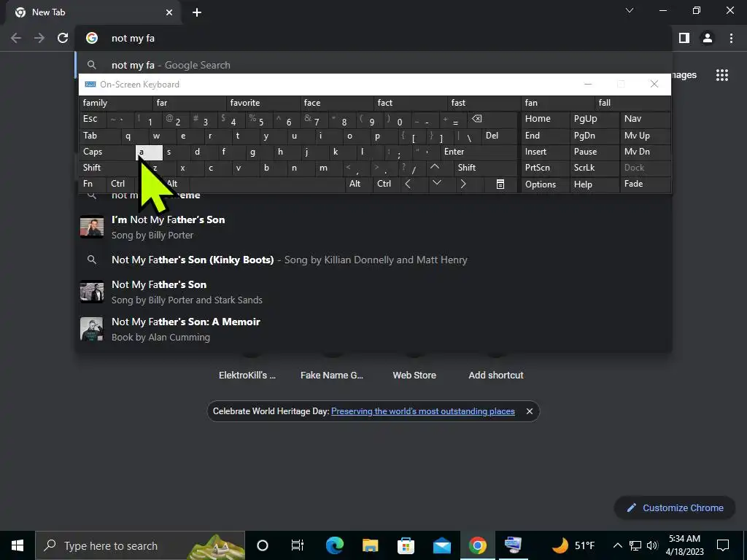Image resolution: width=747 pixels, height=560 pixels.
Task: Go forward with the browser forward arrow
Action: click(x=39, y=38)
